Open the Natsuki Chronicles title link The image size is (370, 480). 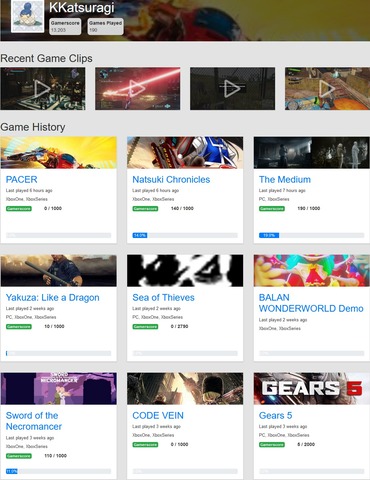pos(171,179)
